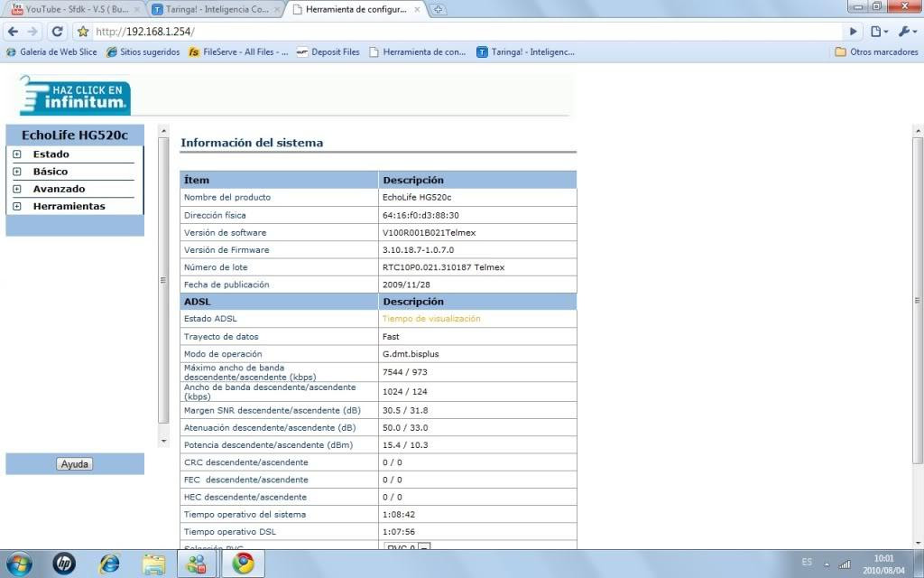Open Sitios sugeridos bookmark

point(143,51)
